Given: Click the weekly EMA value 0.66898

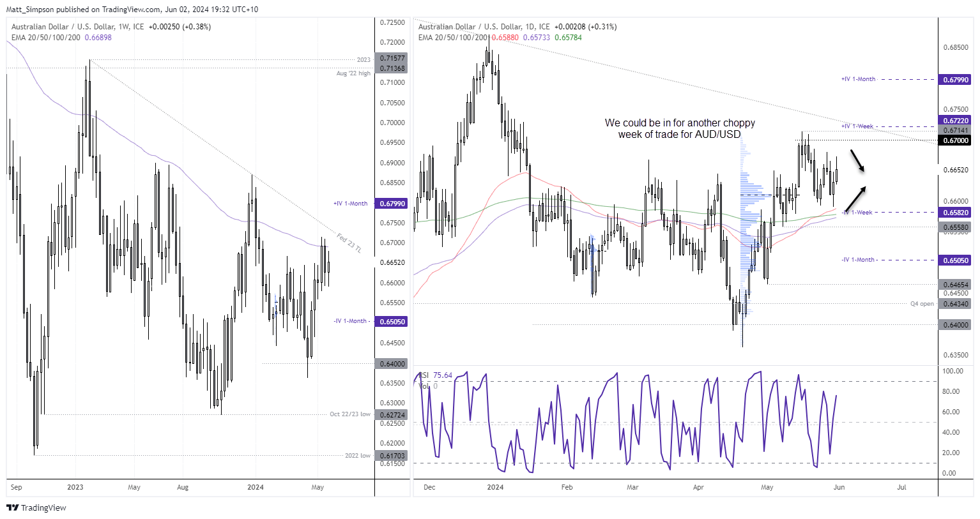Looking at the screenshot, I should pyautogui.click(x=98, y=38).
